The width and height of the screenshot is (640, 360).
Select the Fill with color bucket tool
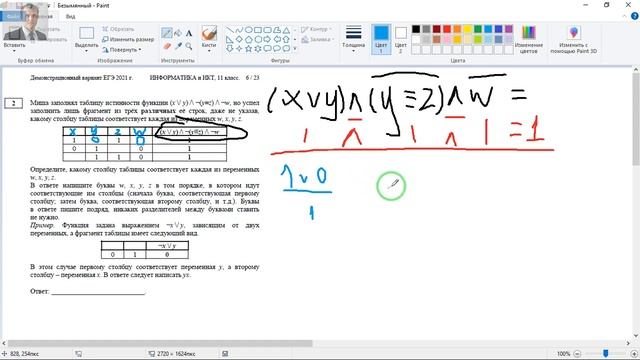[178, 33]
